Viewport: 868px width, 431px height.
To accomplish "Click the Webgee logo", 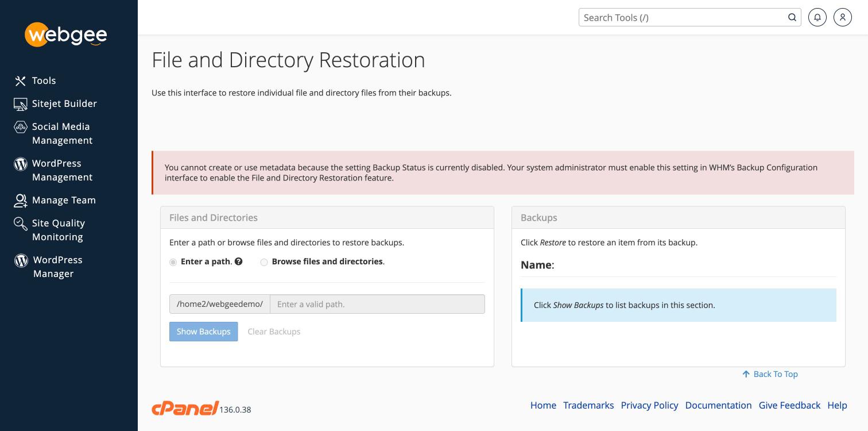I will tap(66, 34).
